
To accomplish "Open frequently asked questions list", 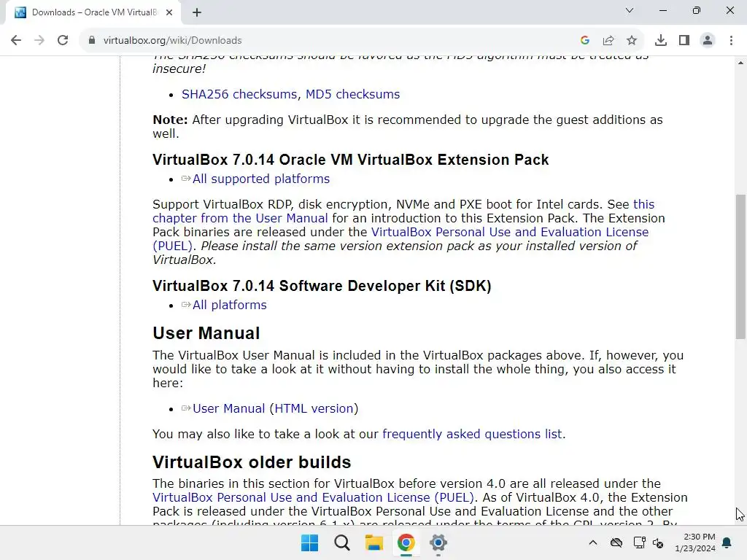I will (472, 435).
